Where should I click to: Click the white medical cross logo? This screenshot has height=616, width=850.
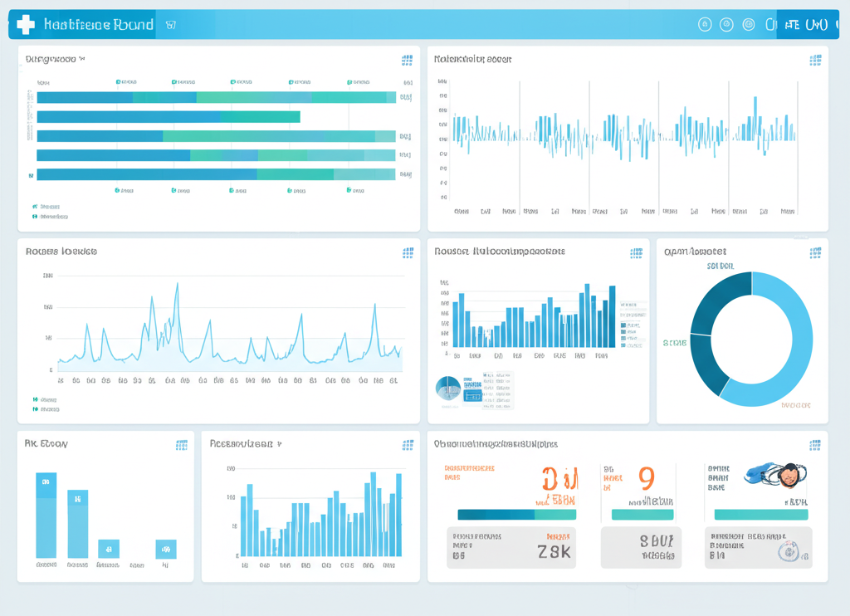26,25
